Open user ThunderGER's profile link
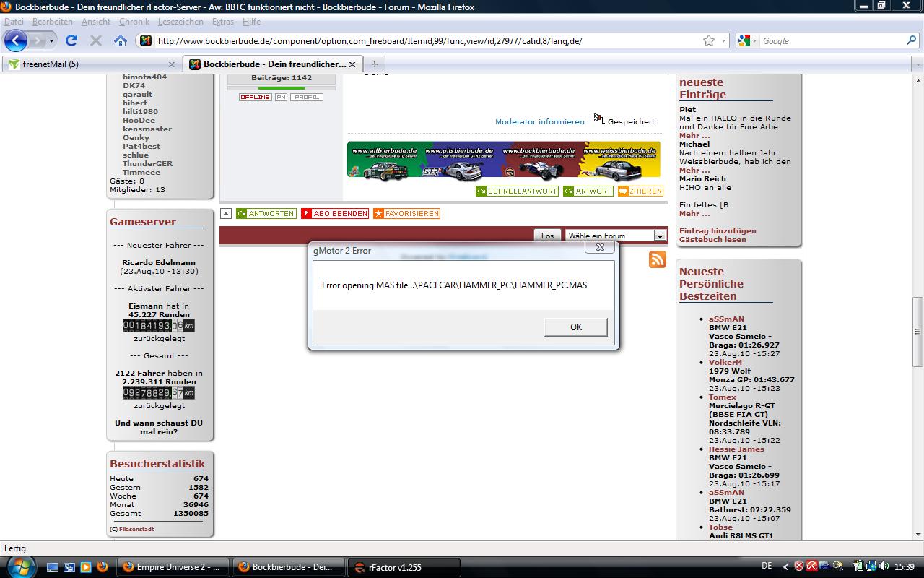Viewport: 924px width, 578px height. pos(147,164)
